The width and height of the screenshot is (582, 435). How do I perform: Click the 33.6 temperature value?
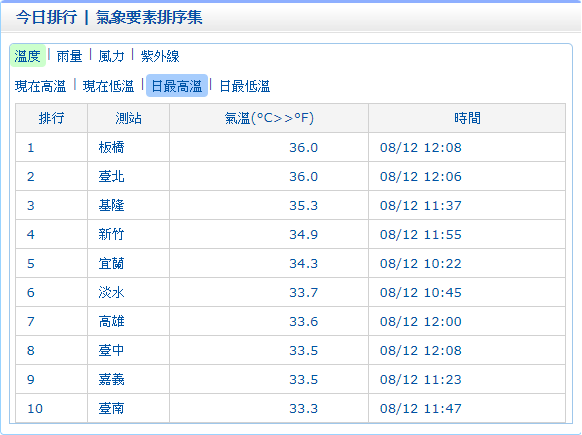click(x=304, y=321)
